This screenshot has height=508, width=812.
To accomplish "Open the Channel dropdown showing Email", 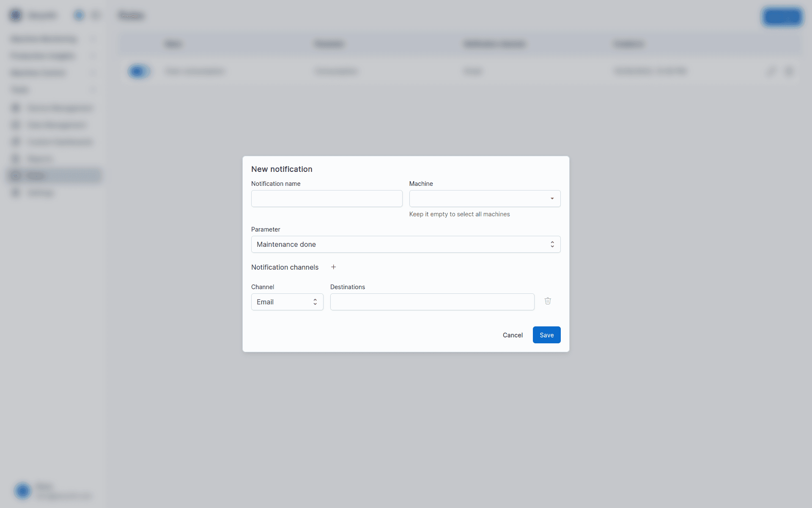I will (287, 302).
